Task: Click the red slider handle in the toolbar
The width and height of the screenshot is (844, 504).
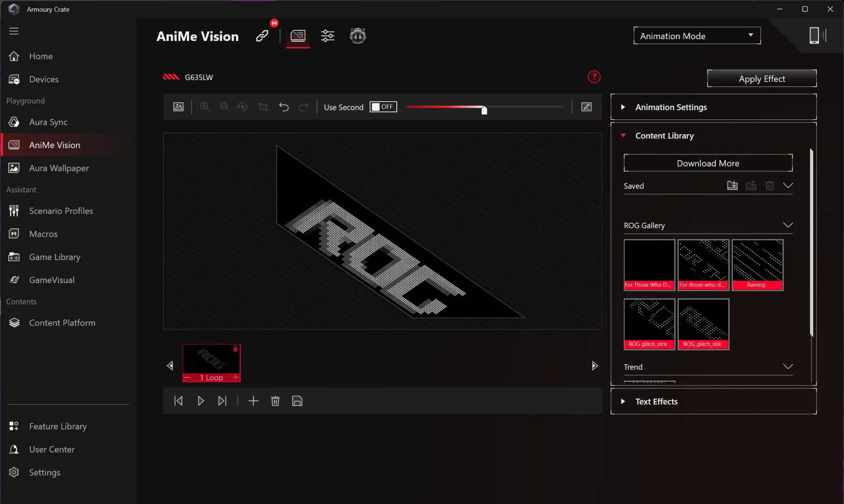Action: 484,110
